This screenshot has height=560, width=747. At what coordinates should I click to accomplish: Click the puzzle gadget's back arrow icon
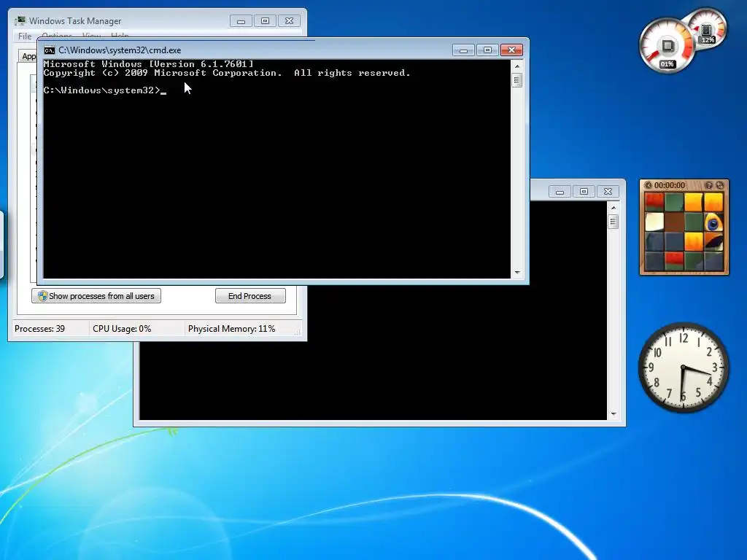[x=648, y=185]
